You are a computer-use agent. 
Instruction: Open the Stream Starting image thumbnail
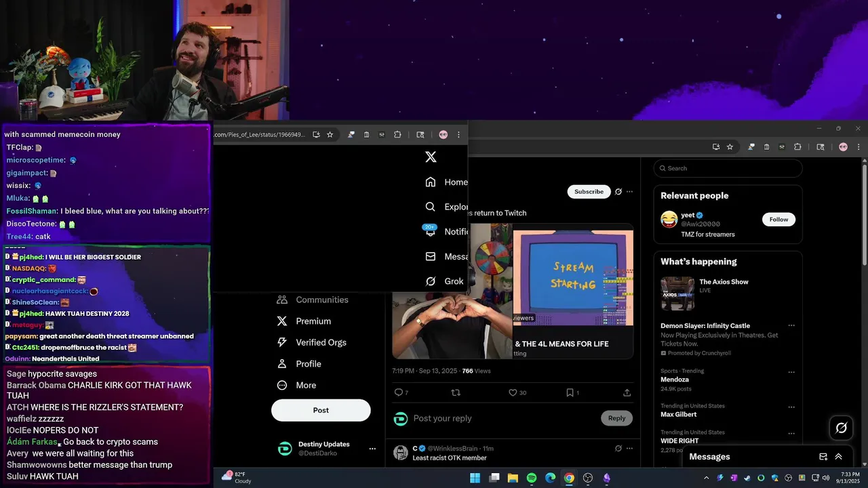573,277
